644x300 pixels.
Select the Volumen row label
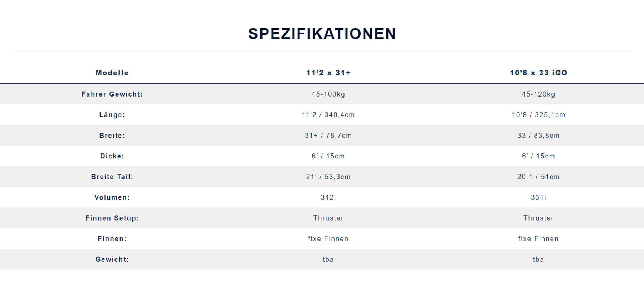[112, 197]
